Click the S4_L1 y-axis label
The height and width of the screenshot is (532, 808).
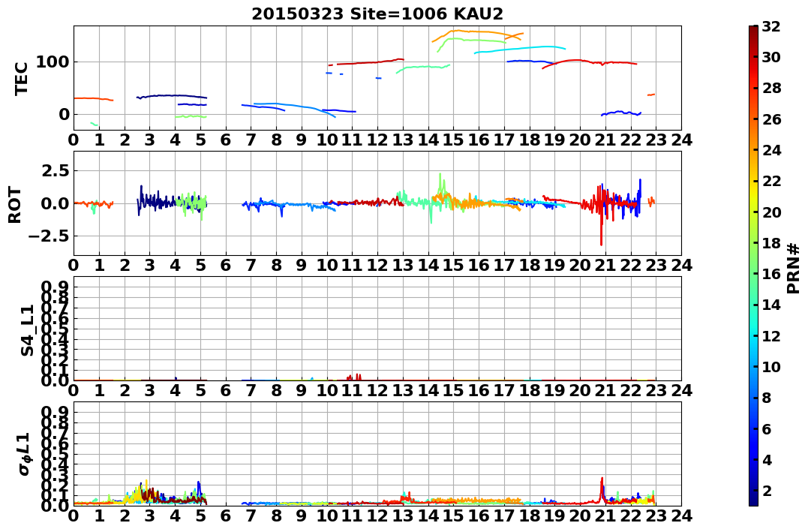click(27, 330)
